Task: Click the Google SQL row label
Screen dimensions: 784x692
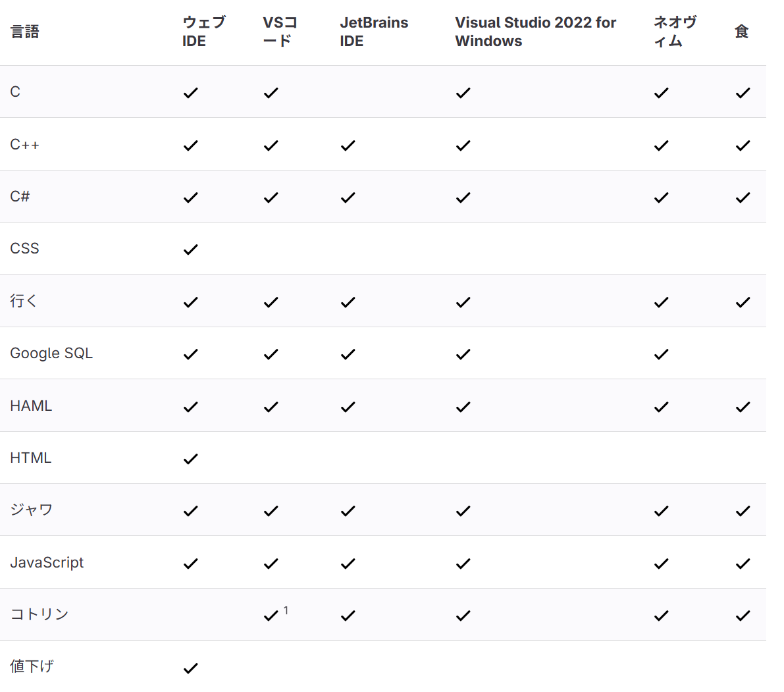Action: [51, 354]
